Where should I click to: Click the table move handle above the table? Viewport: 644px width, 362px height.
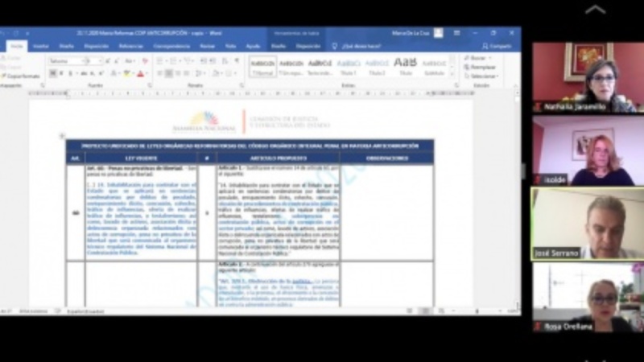click(62, 136)
